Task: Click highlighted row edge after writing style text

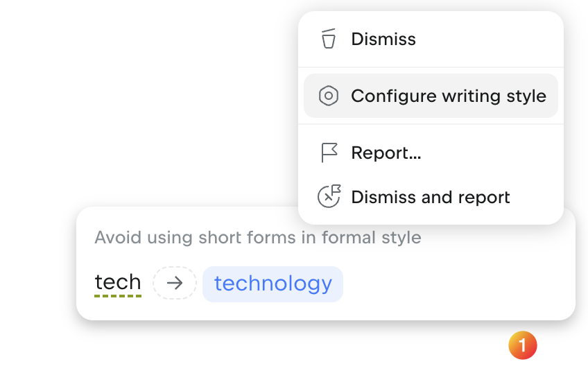Action: [553, 96]
